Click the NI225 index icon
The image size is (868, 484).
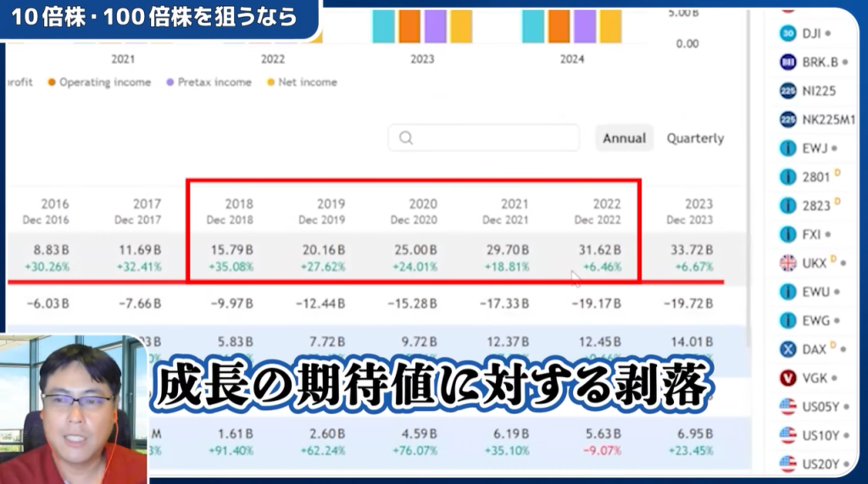click(787, 91)
